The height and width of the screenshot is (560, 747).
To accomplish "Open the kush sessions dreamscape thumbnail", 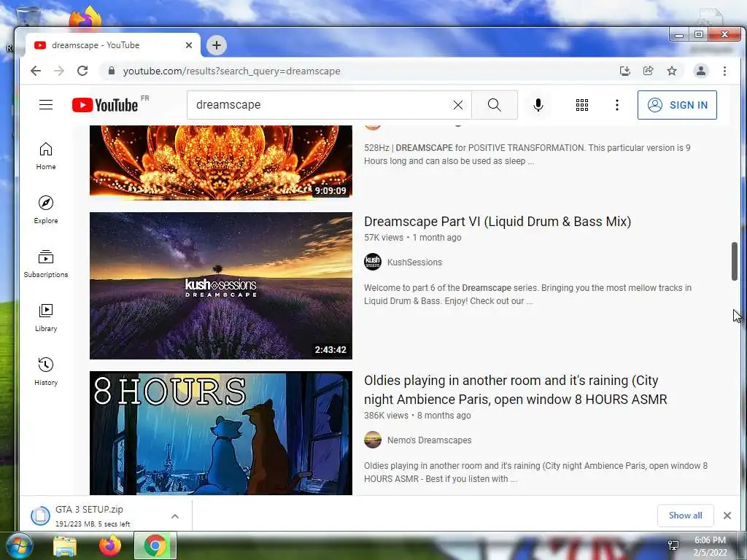I will [221, 286].
